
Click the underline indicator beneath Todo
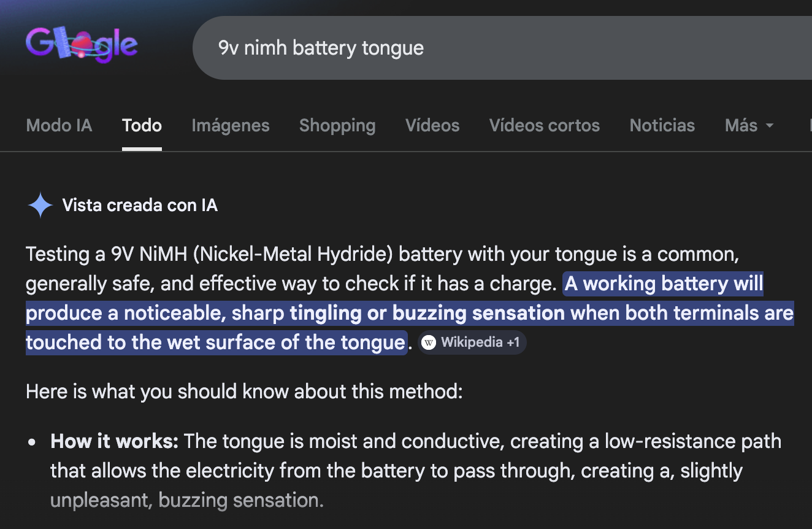pos(142,147)
